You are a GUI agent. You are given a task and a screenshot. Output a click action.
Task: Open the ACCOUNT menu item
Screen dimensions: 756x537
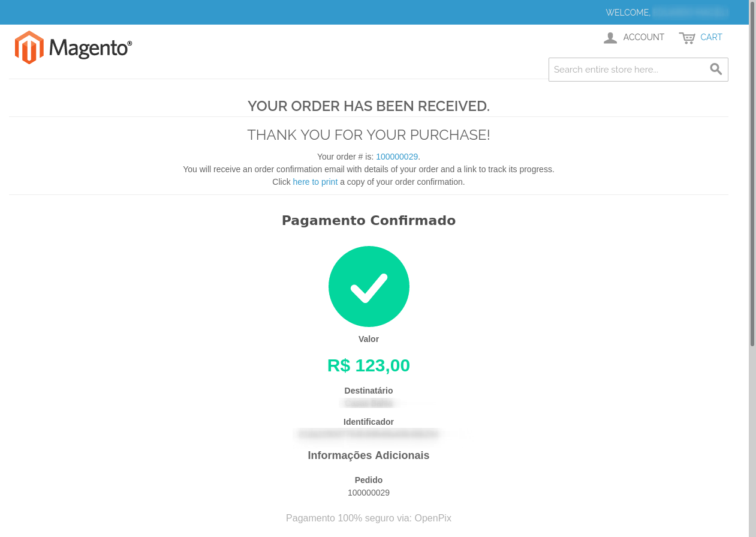point(643,37)
